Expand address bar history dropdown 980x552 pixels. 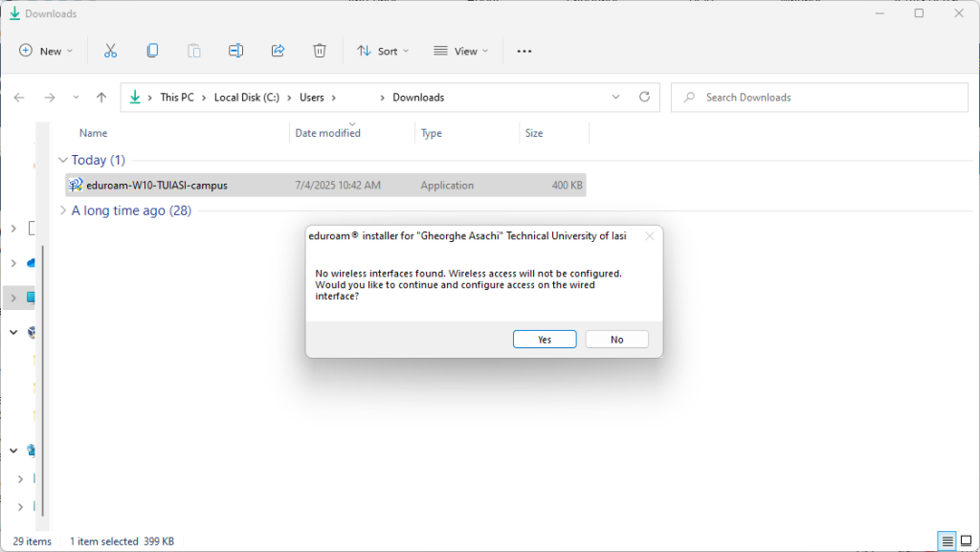coord(615,98)
